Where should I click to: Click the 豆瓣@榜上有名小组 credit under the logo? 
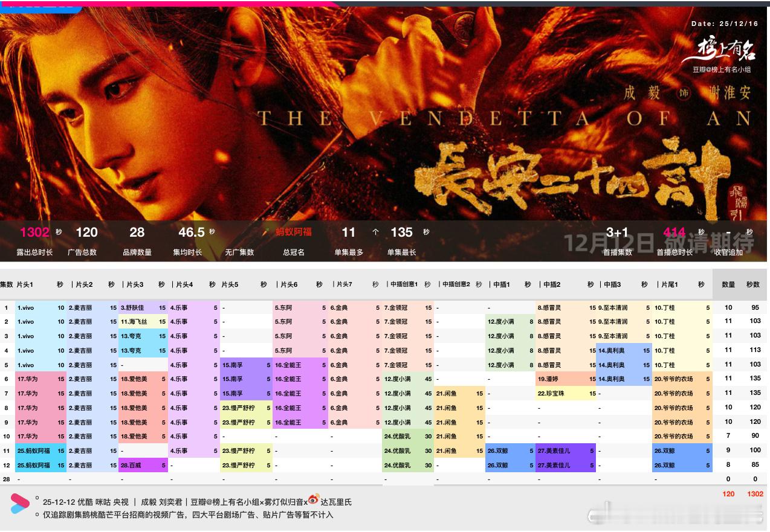coord(722,70)
